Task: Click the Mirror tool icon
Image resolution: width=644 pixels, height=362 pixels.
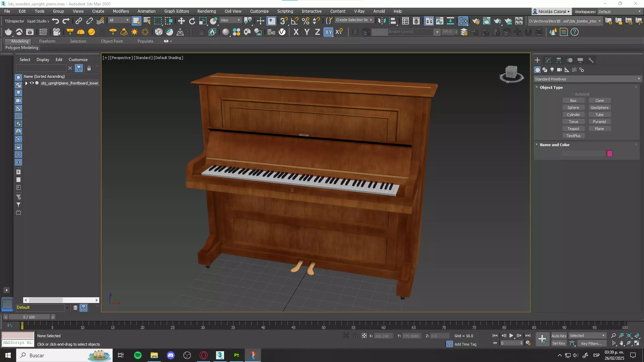Action: [x=382, y=21]
